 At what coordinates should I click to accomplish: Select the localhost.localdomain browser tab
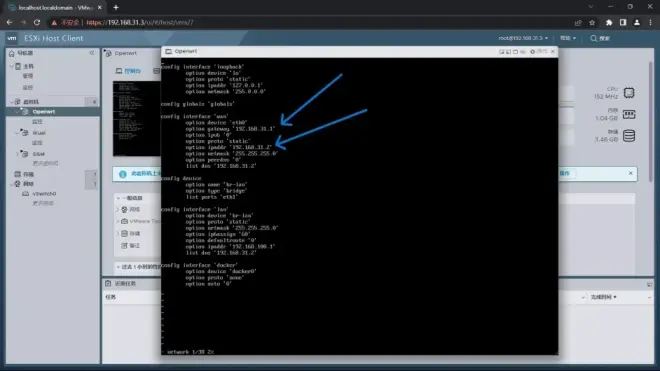click(x=56, y=8)
